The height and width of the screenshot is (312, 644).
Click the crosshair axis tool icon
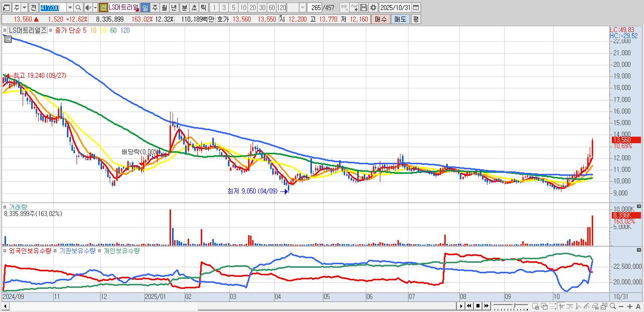[562, 306]
